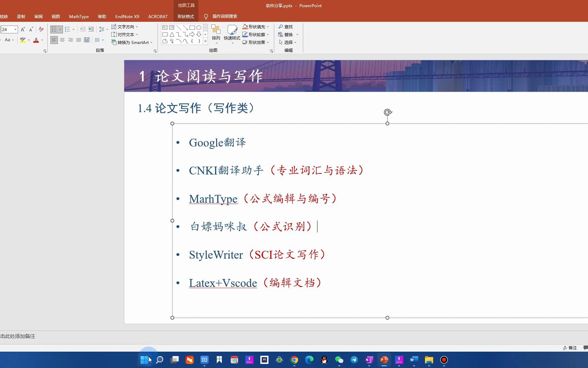Viewport: 588px width, 368px height.
Task: Open WeChat from the taskbar
Action: (339, 360)
